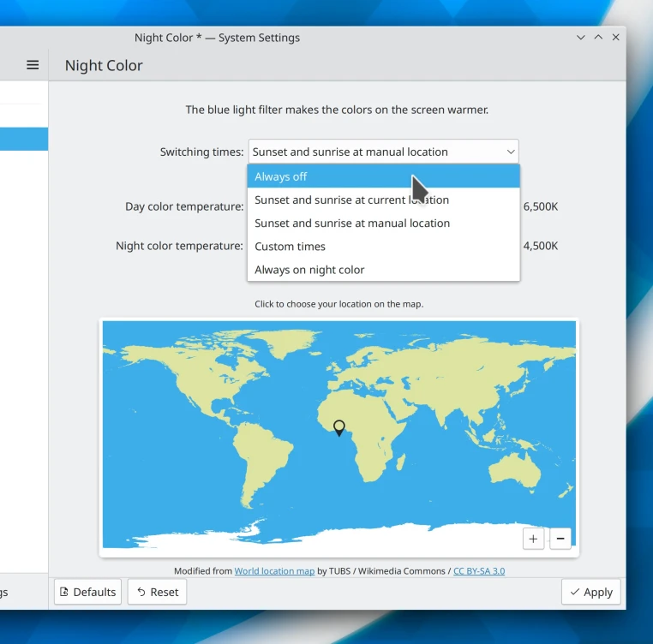Choose 'Always on night color' option
The width and height of the screenshot is (653, 644).
309,270
